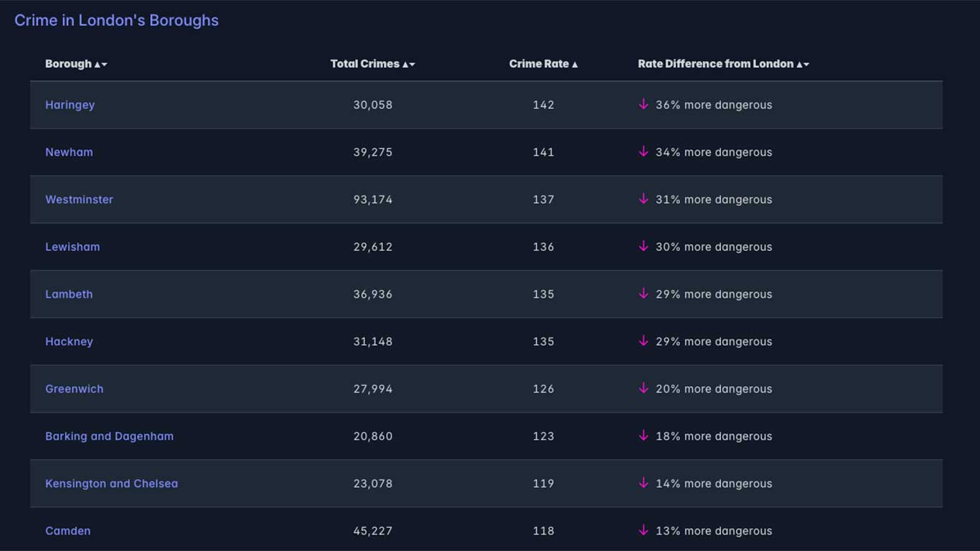The image size is (980, 551).
Task: Sort by Crime Rate column header
Action: click(x=543, y=64)
